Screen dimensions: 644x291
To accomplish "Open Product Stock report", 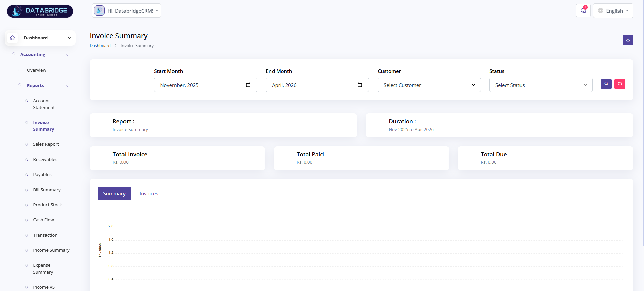I will (47, 205).
